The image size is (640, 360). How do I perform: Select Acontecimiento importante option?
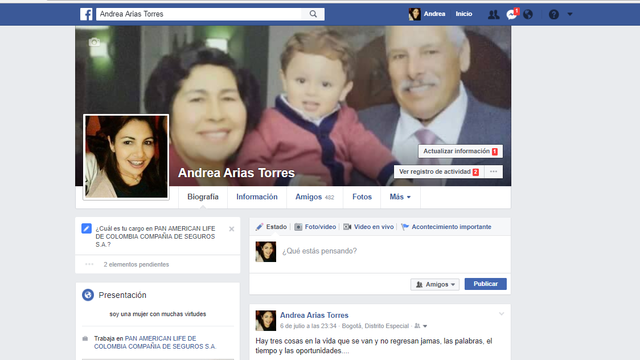coord(446,227)
